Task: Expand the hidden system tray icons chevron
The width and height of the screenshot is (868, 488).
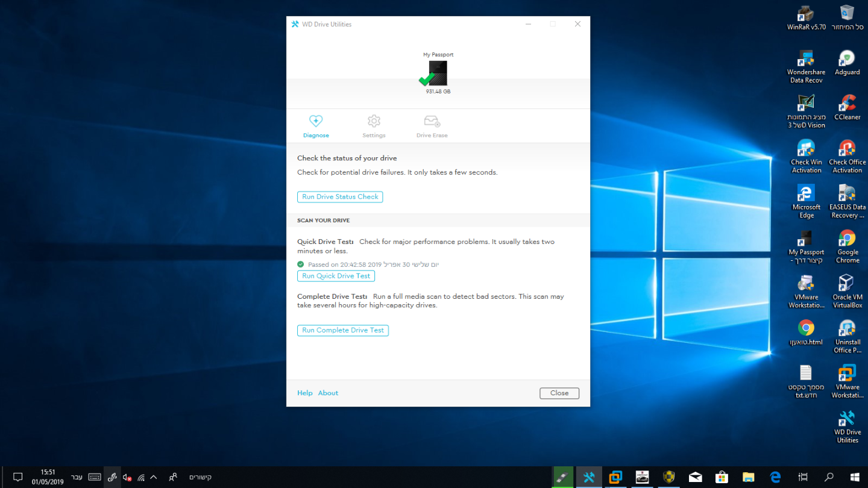Action: pyautogui.click(x=154, y=477)
